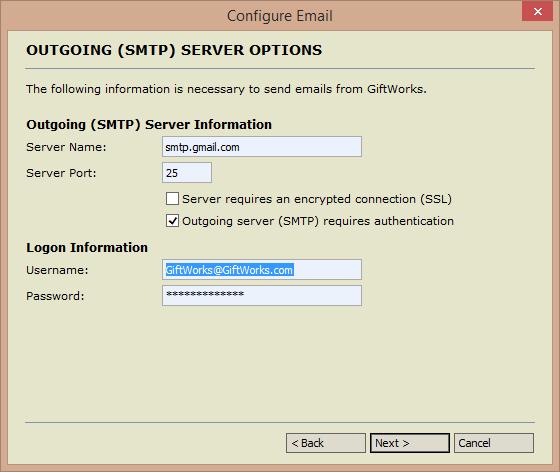Click the 'Outgoing server (SMTP) requires authentication' label
Viewport: 560px width, 472px height.
318,221
